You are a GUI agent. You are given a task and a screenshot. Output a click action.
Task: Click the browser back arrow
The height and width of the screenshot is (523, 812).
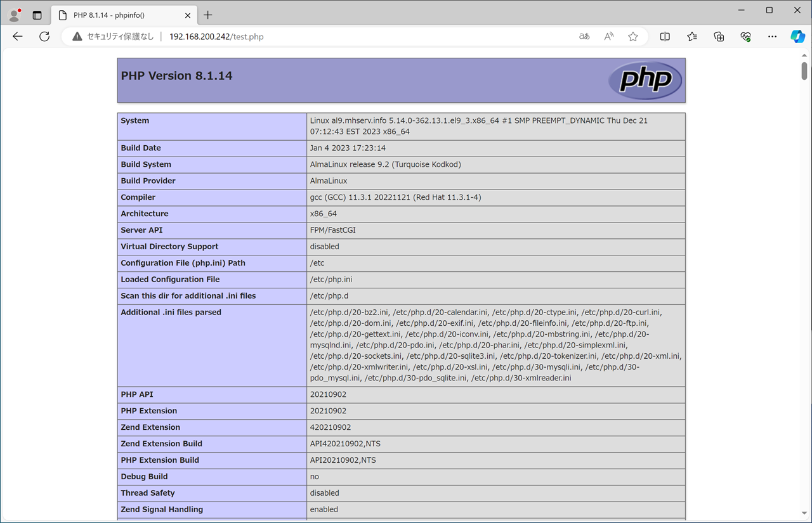click(18, 37)
